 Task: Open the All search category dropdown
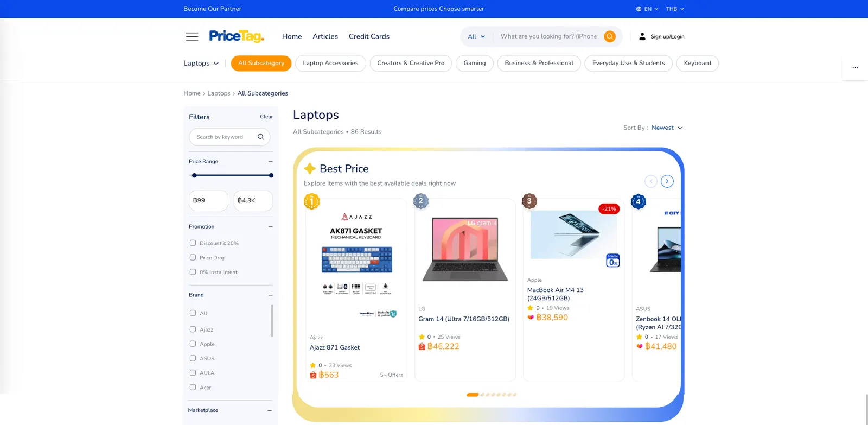[x=476, y=36]
